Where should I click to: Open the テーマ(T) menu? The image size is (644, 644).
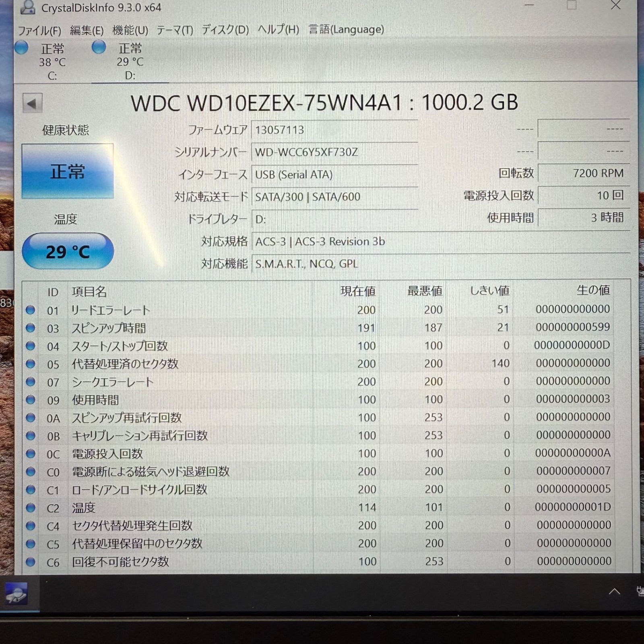tap(175, 30)
